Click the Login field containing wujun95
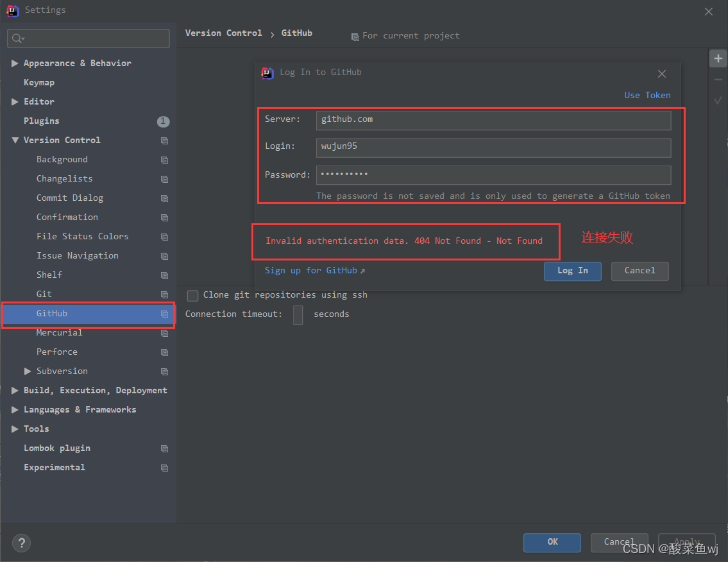 [493, 148]
